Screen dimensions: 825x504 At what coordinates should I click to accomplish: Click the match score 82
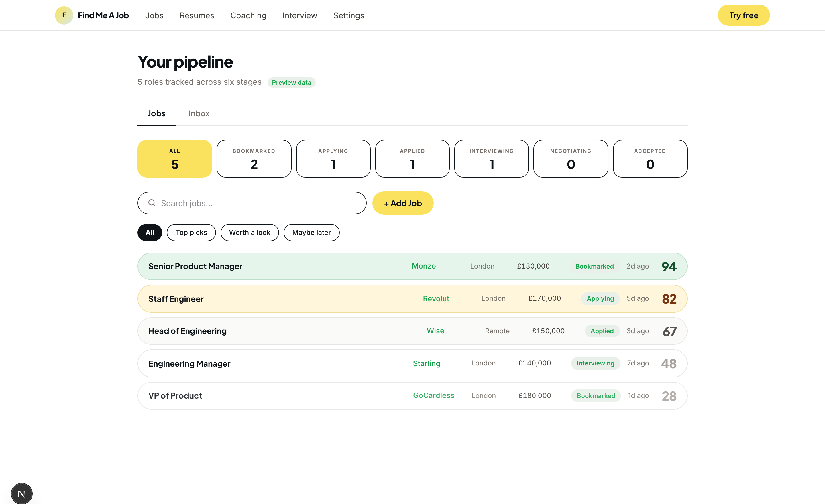tap(669, 299)
